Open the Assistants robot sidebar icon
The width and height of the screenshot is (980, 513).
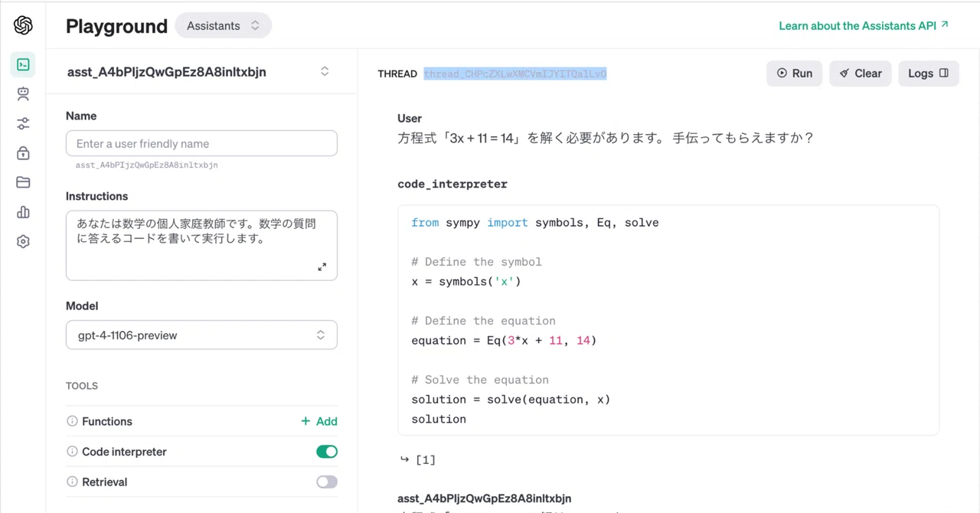coord(23,94)
